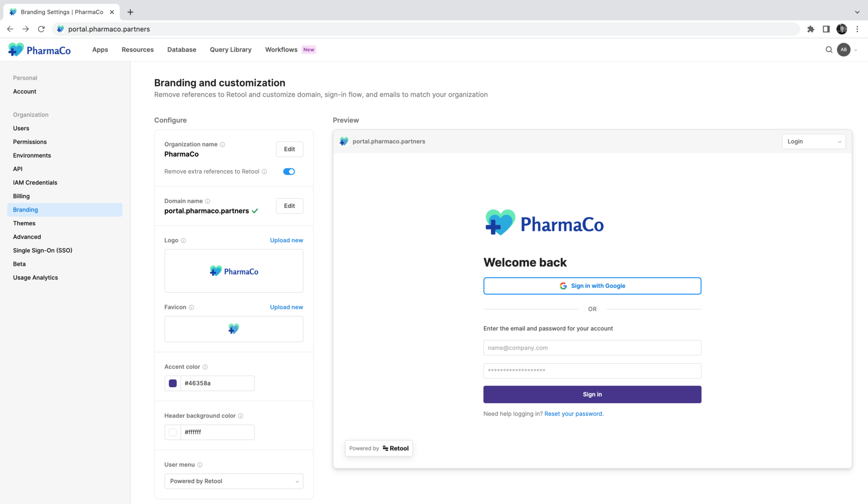Open the Query Library menu
This screenshot has height=504, width=868.
(231, 50)
